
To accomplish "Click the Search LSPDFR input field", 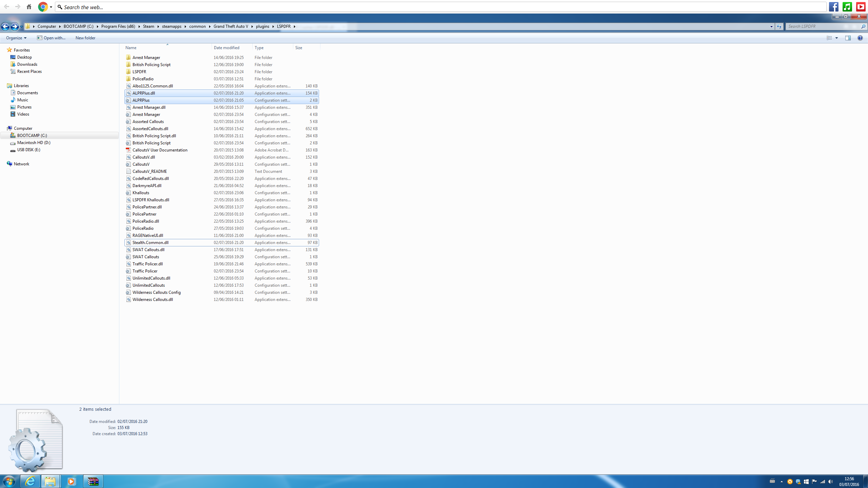I will point(821,26).
